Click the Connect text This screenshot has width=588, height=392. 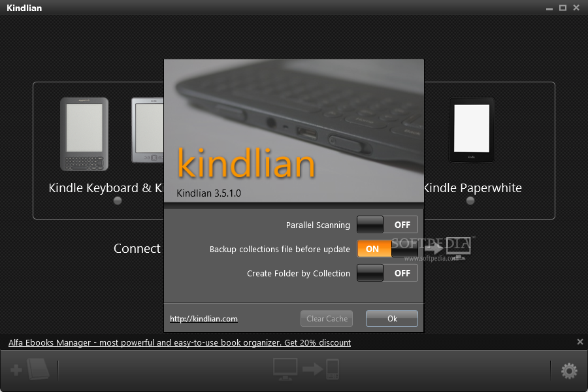[137, 248]
